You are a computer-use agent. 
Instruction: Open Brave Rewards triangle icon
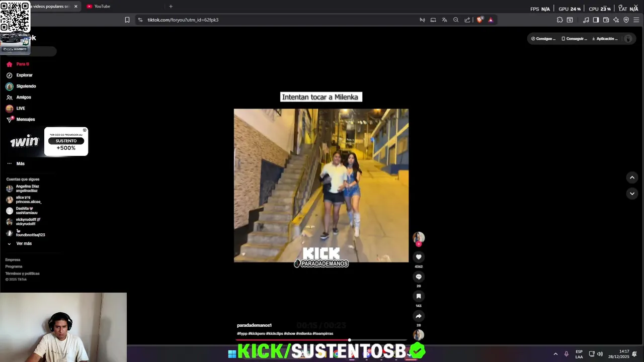[x=491, y=20]
